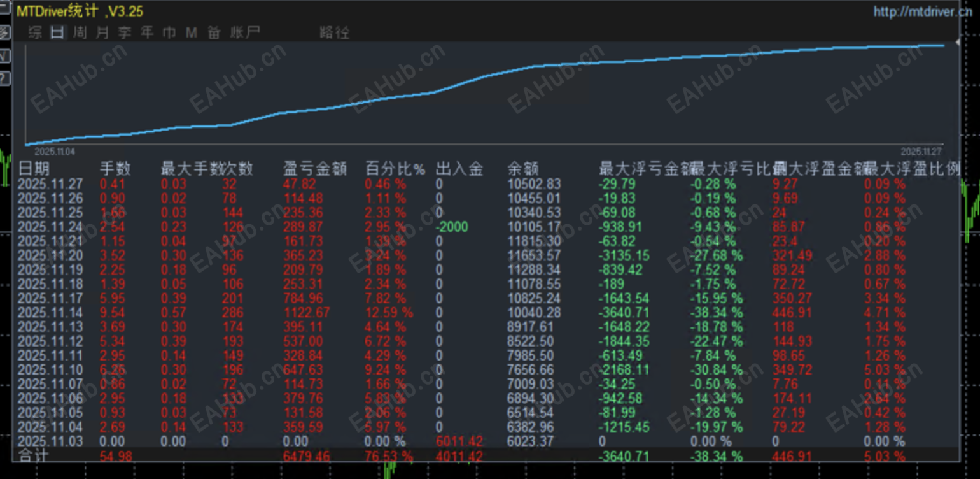
Task: Click the 784.96 profit amount
Action: coord(304,298)
